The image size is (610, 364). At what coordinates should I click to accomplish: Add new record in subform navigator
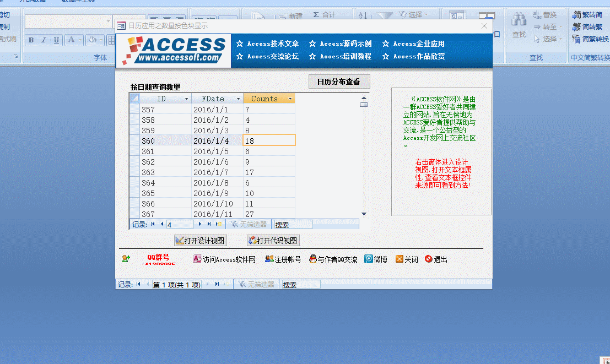pos(219,224)
